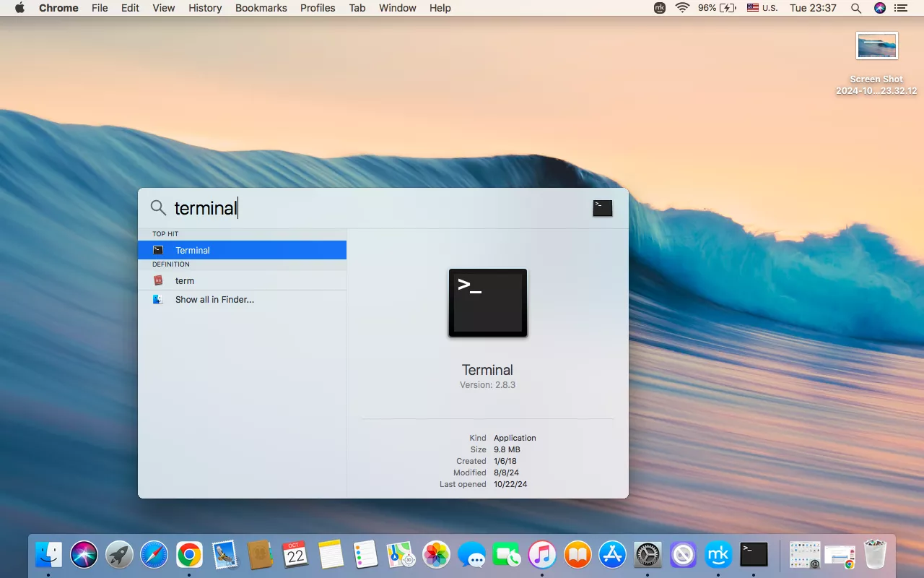This screenshot has width=924, height=578.
Task: Launch Siri from the dock
Action: [x=84, y=555]
